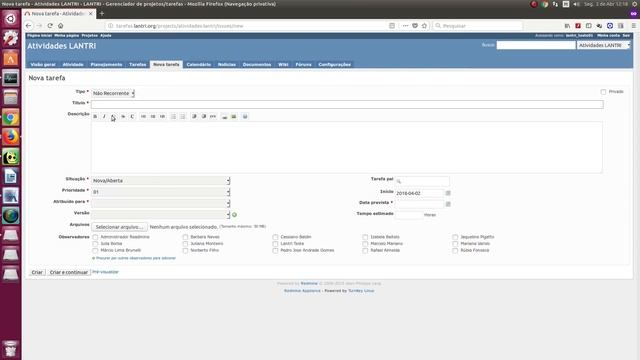Apply italic formatting in description toolbar
The image size is (640, 360).
[104, 117]
